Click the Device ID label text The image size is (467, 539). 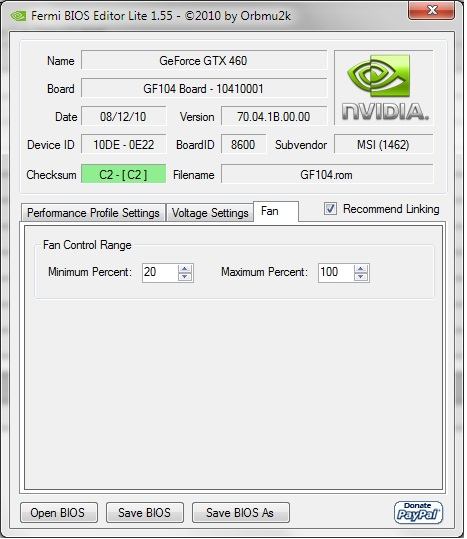point(51,145)
